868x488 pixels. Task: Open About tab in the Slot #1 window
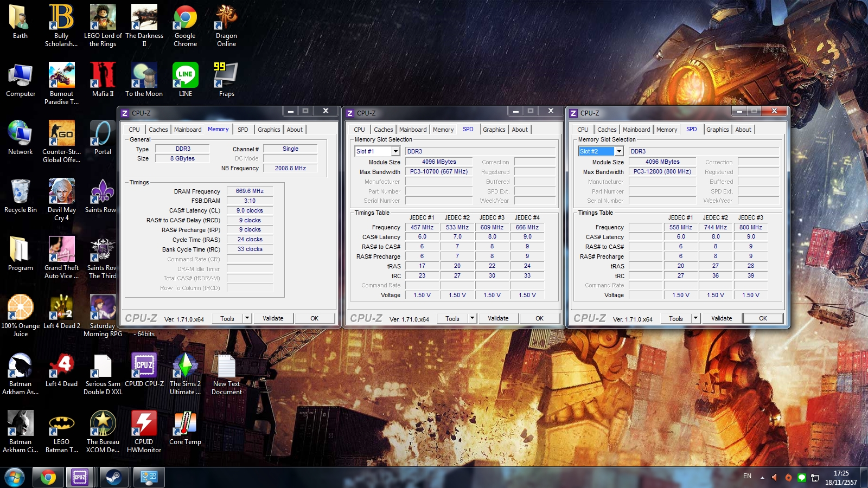tap(520, 130)
